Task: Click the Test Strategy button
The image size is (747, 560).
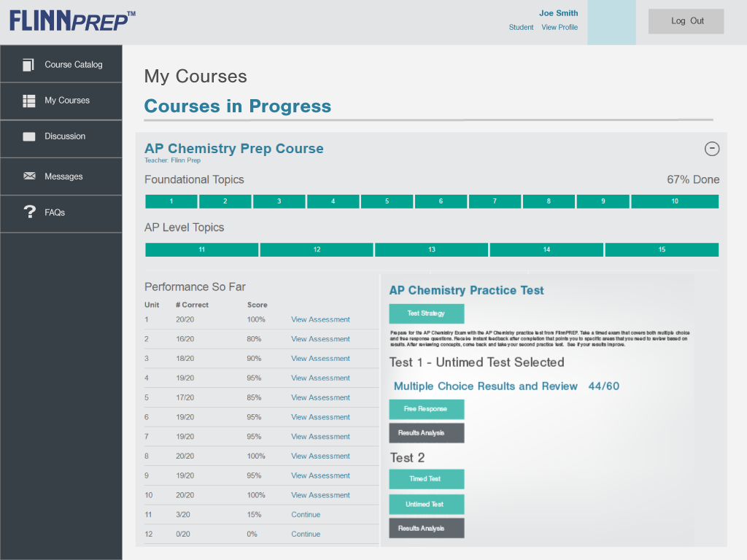Action: pos(426,314)
